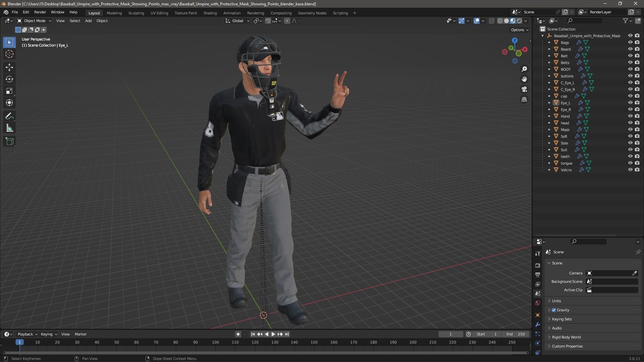Click the outliner filter funnel icon
Viewport: 644px width, 362px height.
click(626, 21)
